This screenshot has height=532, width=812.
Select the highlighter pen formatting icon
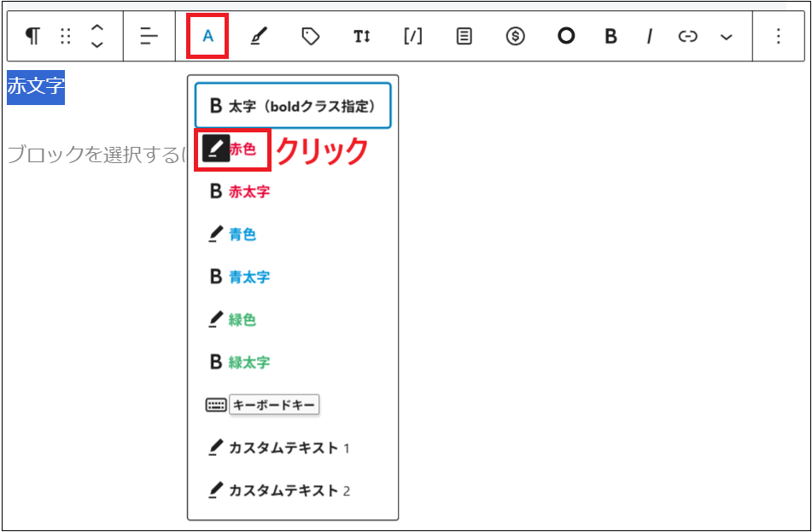pyautogui.click(x=258, y=36)
